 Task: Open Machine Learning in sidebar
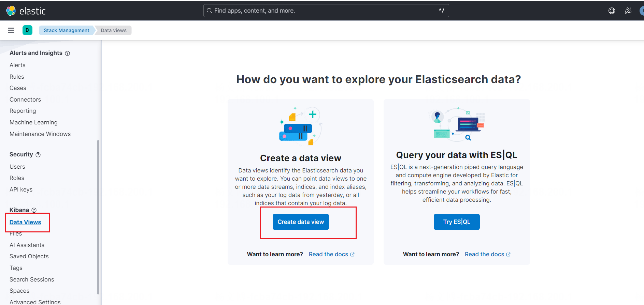point(33,122)
